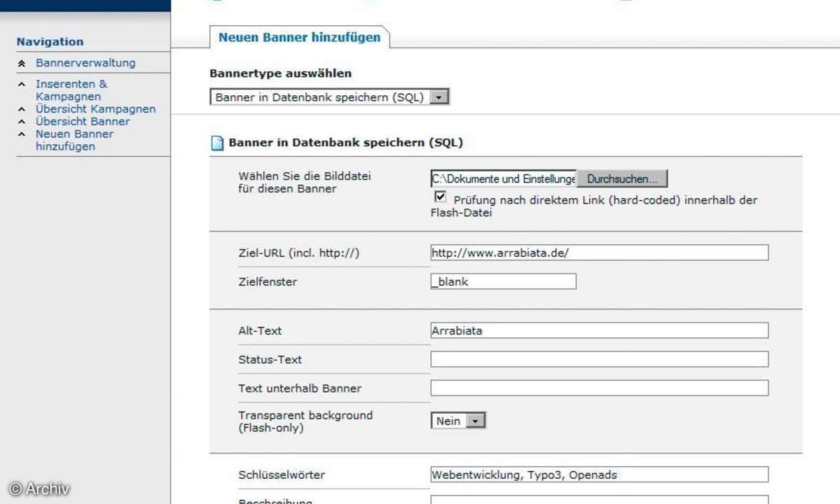Click the empty Status-Text field

pos(599,360)
